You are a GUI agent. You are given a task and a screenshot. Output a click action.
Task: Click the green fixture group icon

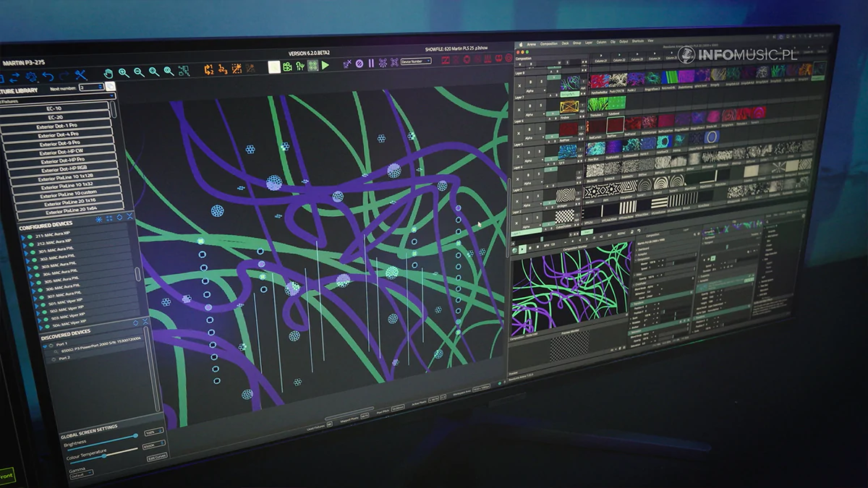click(312, 65)
